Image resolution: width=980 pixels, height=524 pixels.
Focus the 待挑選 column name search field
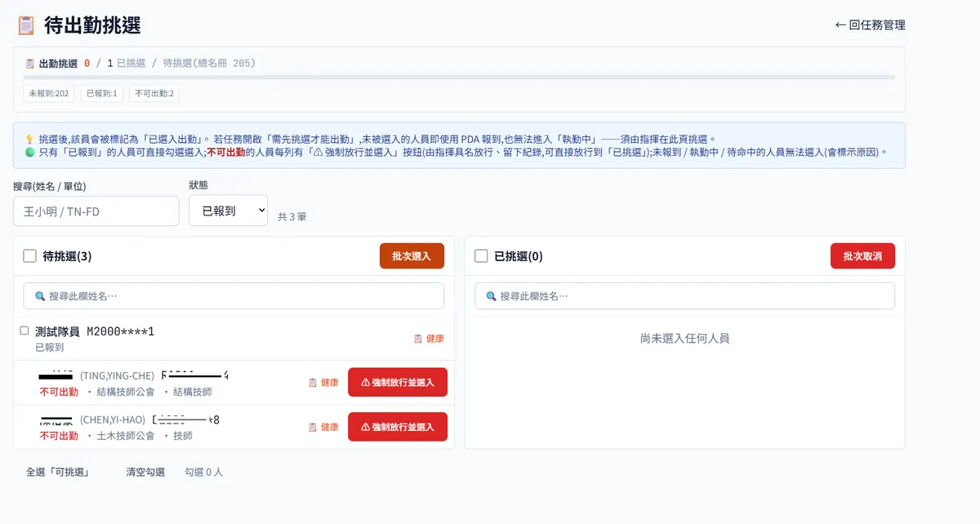pyautogui.click(x=234, y=295)
